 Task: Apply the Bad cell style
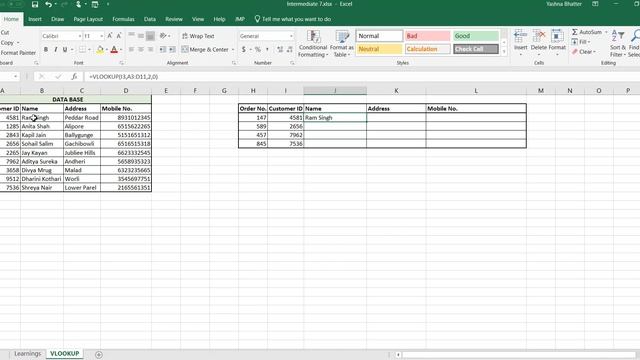(x=427, y=36)
